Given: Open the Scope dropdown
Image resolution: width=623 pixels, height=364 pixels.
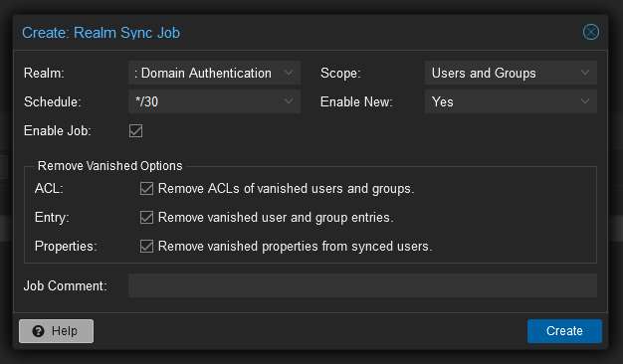Looking at the screenshot, I should [x=585, y=73].
